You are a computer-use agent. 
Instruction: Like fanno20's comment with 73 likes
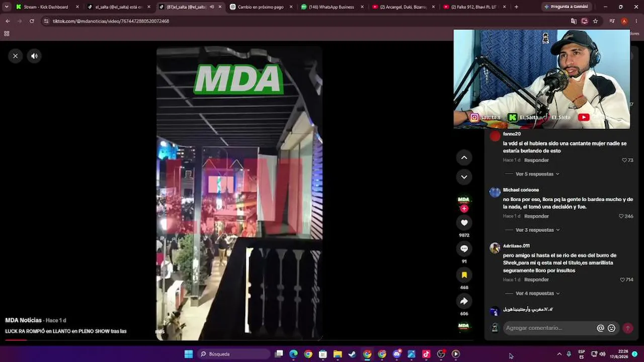click(624, 160)
